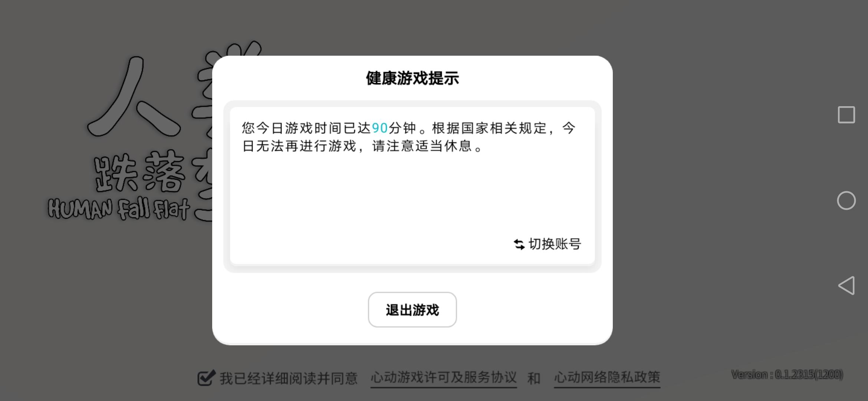Click the swap arrows icon beside 切换账号
This screenshot has width=868, height=401.
click(519, 244)
